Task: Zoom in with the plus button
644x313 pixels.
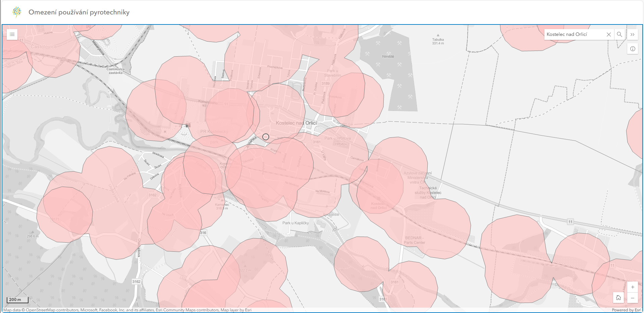Action: tap(633, 287)
